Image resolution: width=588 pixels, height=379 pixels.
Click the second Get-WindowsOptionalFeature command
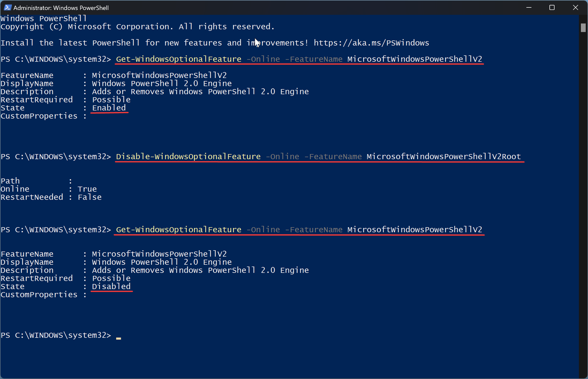point(179,230)
